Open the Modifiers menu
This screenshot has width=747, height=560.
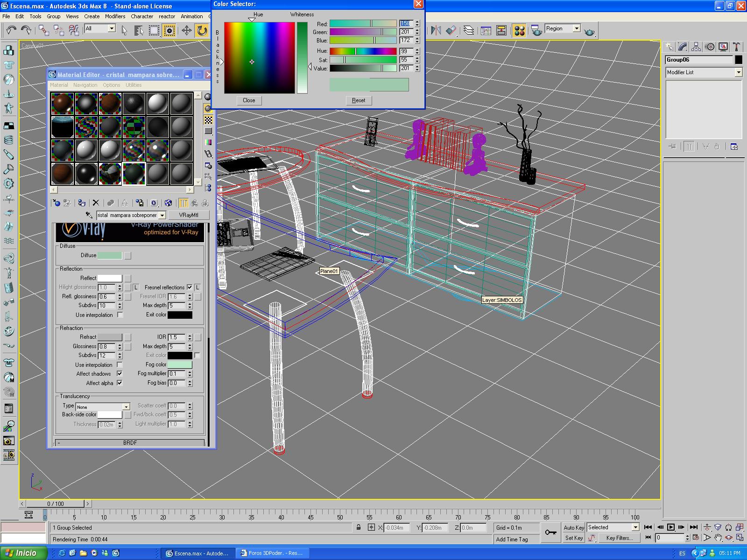pyautogui.click(x=115, y=16)
